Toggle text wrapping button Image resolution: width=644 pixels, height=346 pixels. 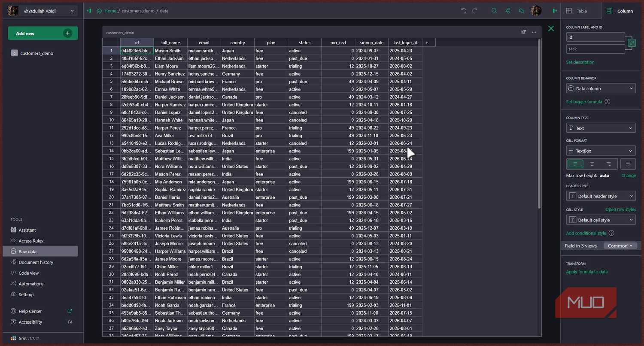coord(629,164)
